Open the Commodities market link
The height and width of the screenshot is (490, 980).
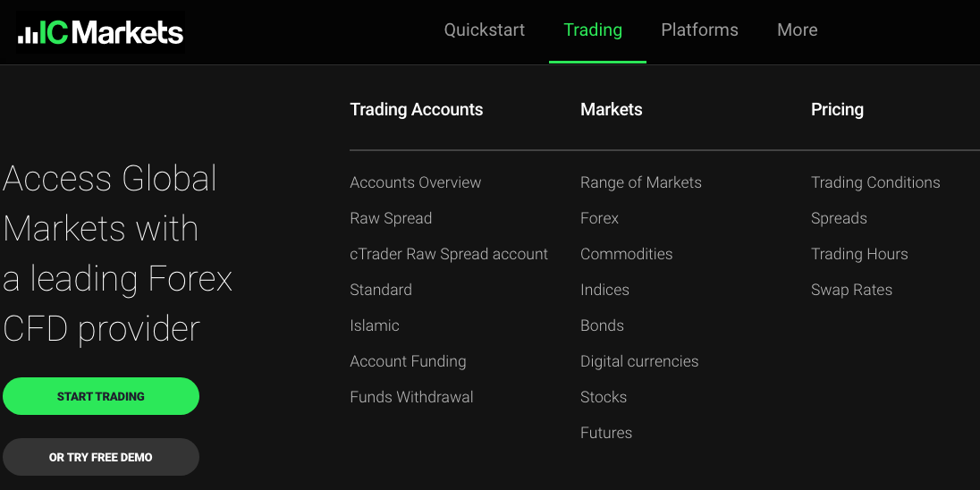[x=626, y=254]
